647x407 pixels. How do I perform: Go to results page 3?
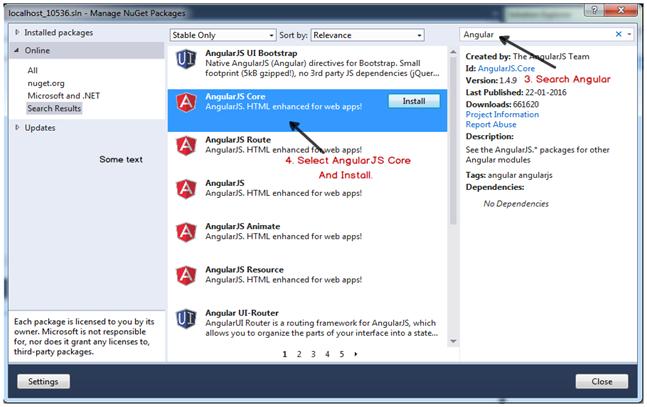point(313,354)
